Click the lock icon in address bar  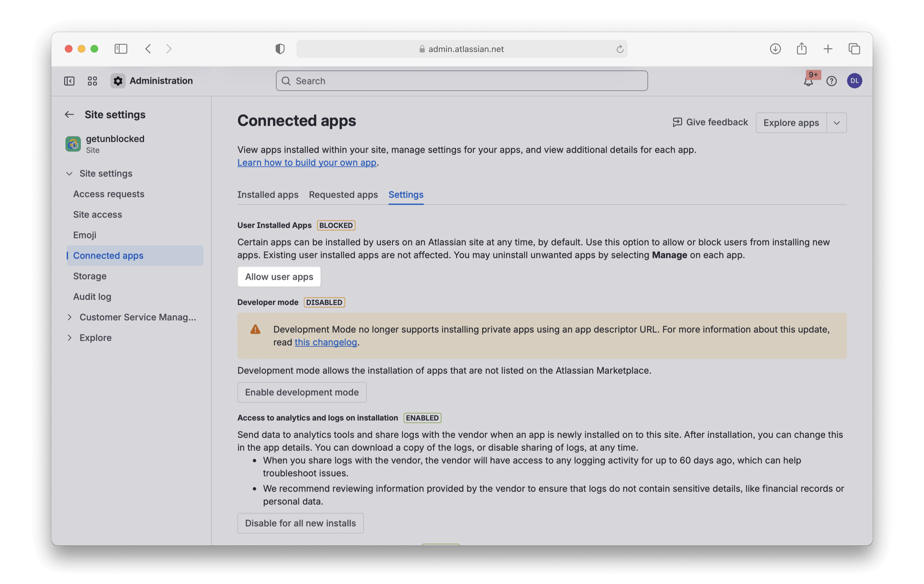(422, 49)
